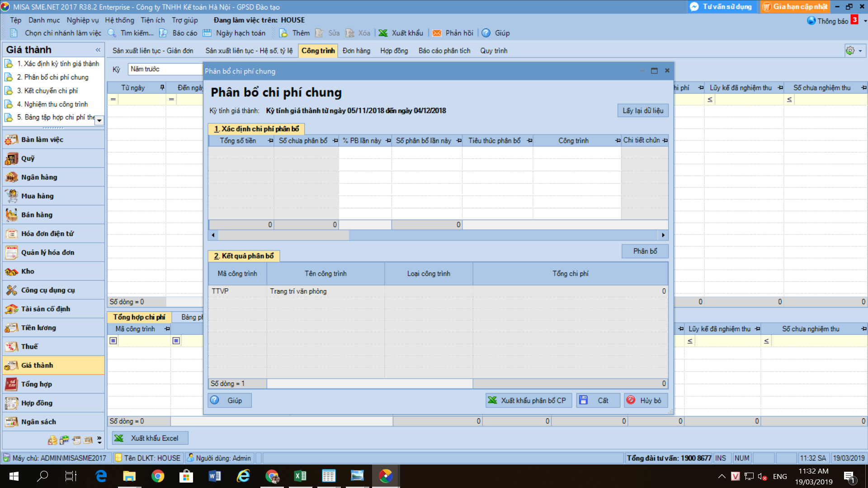Open the settings gear dropdown arrow

[860, 51]
